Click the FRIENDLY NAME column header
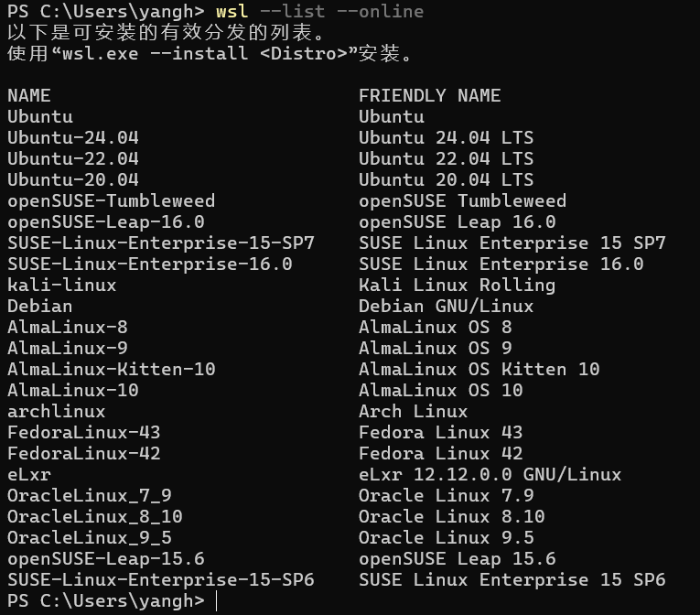Image resolution: width=700 pixels, height=615 pixels. [429, 95]
